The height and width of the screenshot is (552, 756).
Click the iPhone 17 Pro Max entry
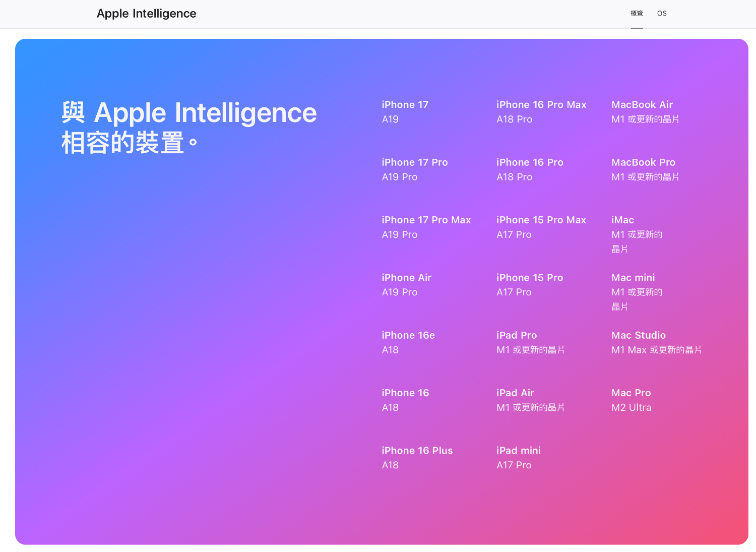(x=426, y=220)
